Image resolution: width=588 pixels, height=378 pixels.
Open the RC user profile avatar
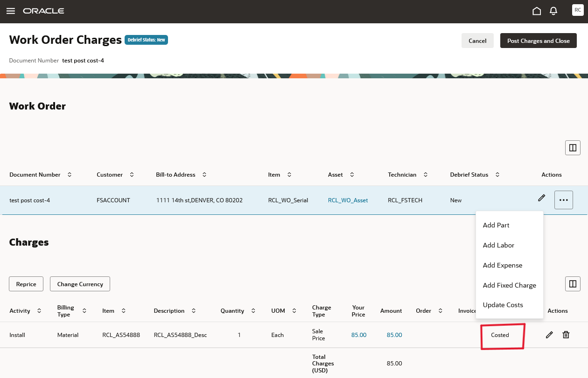578,10
